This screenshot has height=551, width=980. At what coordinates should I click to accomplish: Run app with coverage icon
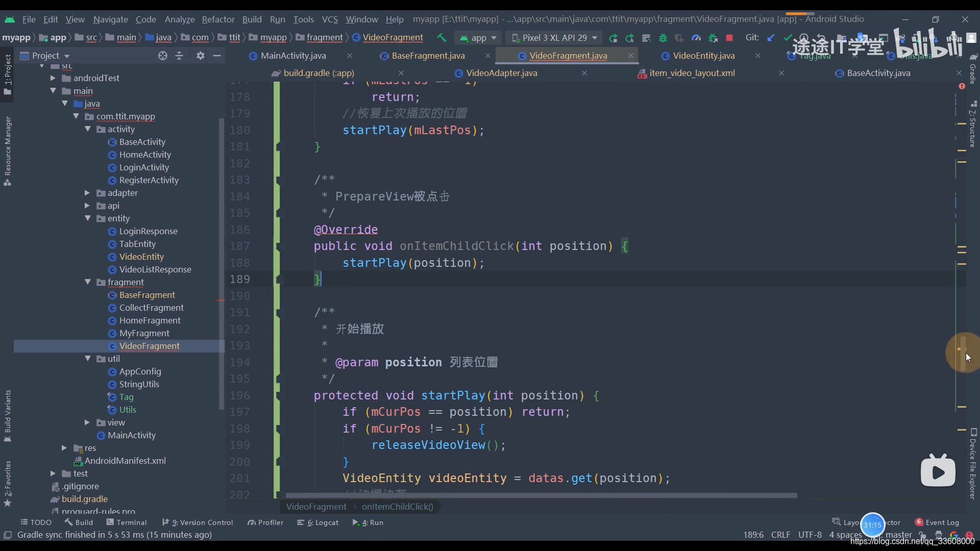[x=679, y=38]
